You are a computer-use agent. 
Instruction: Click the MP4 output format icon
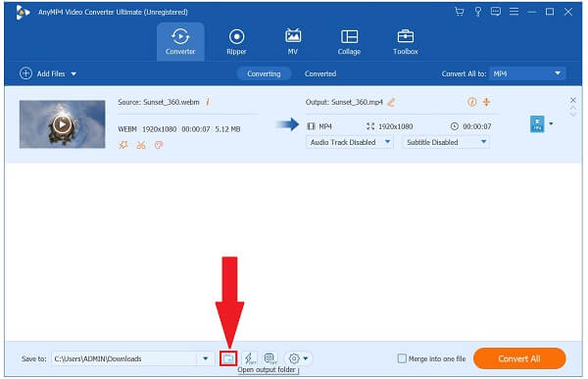tap(537, 124)
